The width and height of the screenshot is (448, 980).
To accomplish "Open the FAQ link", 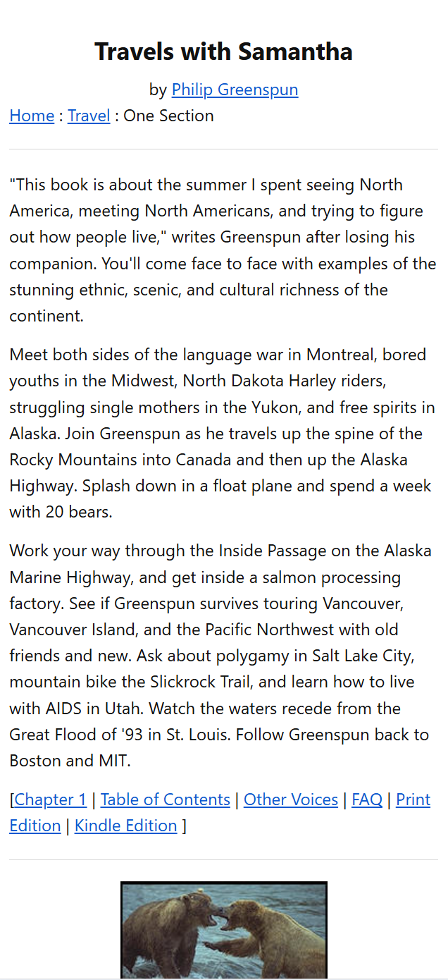I will coord(367,800).
